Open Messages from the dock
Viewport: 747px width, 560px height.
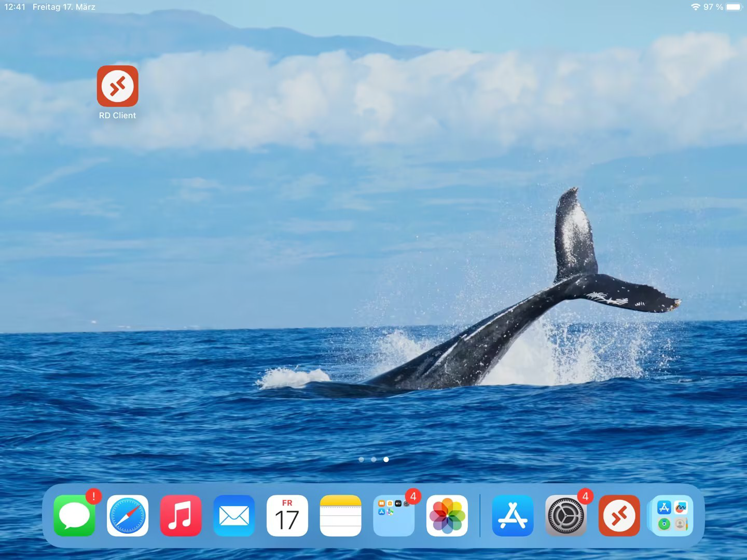coord(75,515)
